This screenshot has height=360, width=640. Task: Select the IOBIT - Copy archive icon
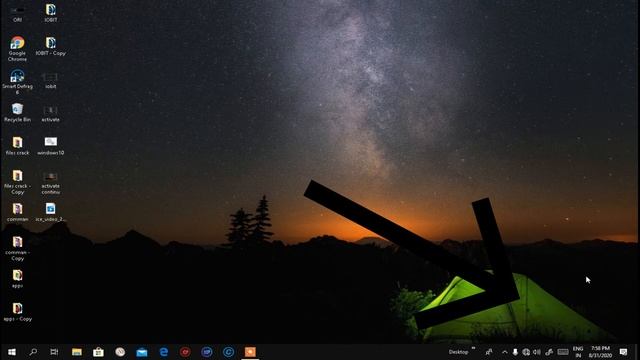click(51, 46)
